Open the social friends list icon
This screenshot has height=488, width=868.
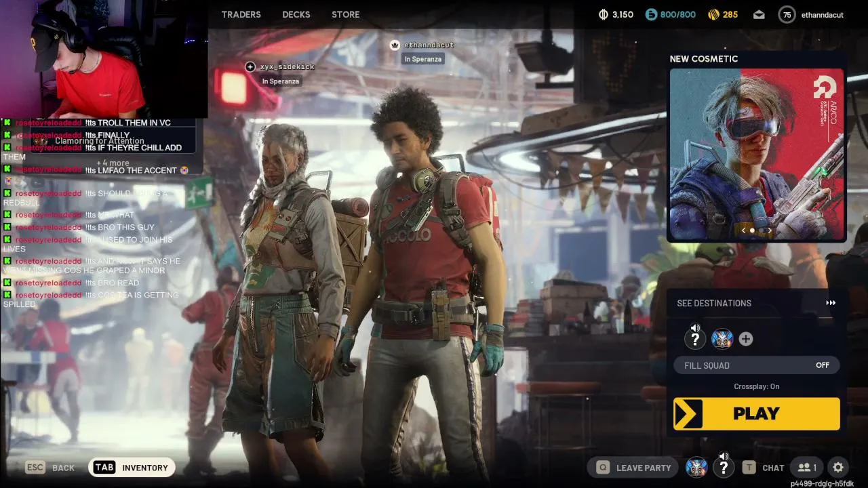[x=807, y=468]
